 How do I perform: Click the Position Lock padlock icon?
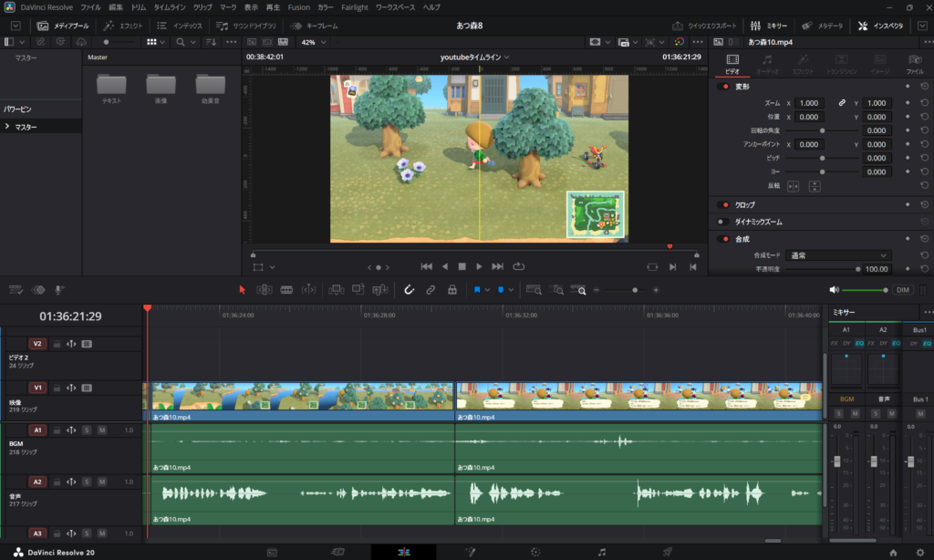[451, 290]
